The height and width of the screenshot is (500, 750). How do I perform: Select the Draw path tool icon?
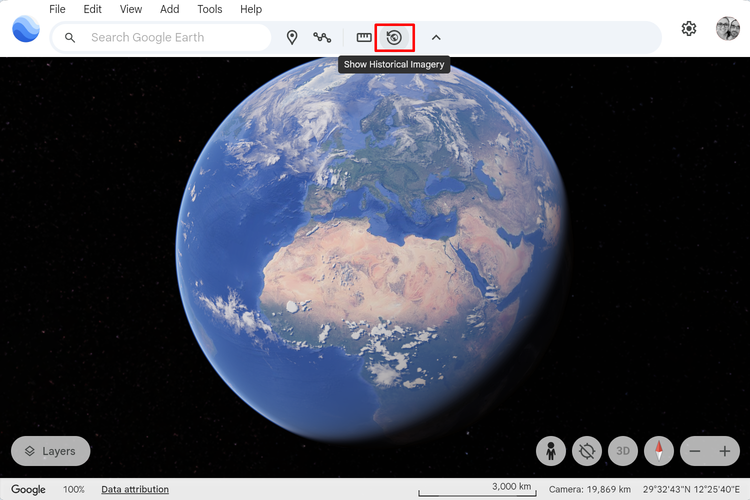point(322,37)
